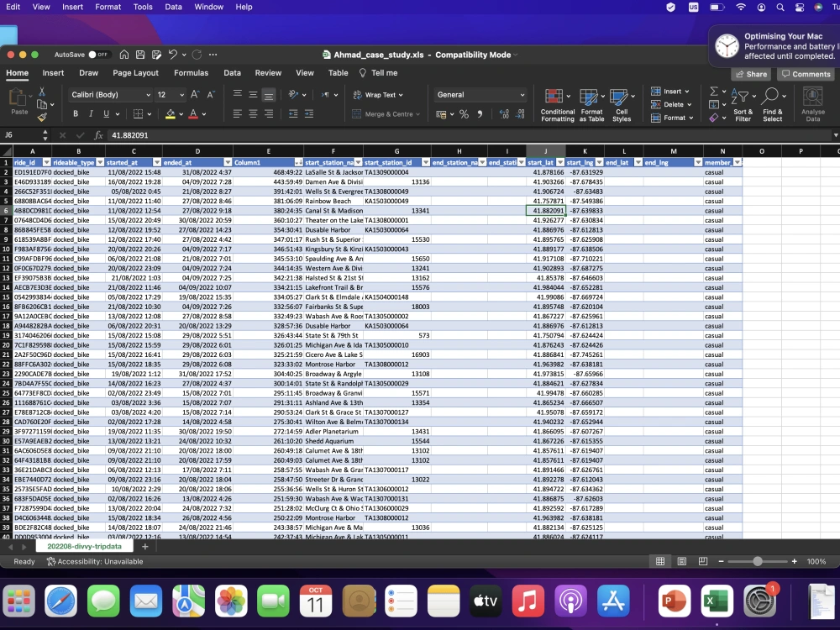This screenshot has height=630, width=840.
Task: Apply the red font colour
Action: click(x=193, y=113)
